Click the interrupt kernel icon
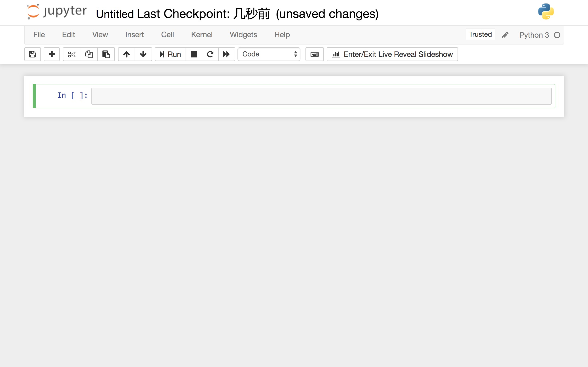This screenshot has width=588, height=367. click(x=194, y=54)
